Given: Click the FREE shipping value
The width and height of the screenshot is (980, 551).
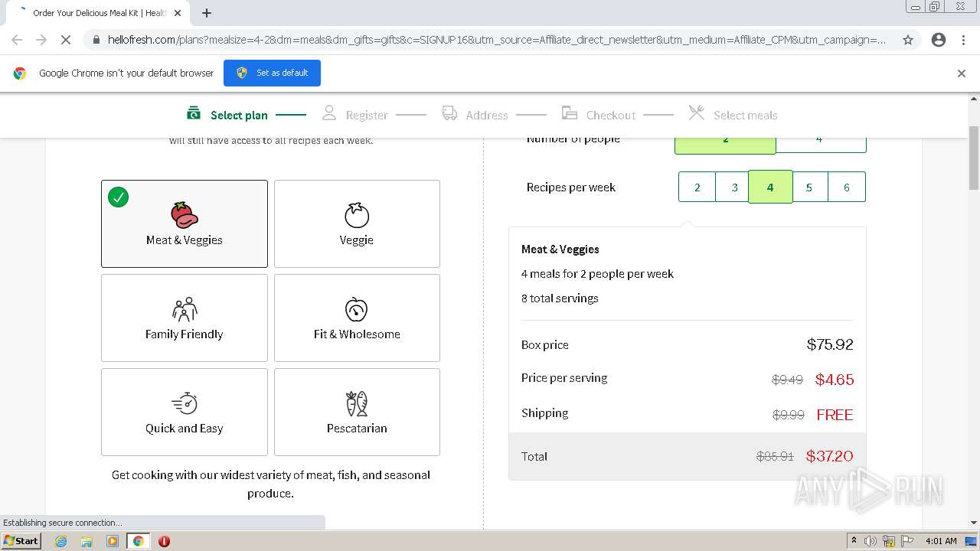Looking at the screenshot, I should point(835,415).
